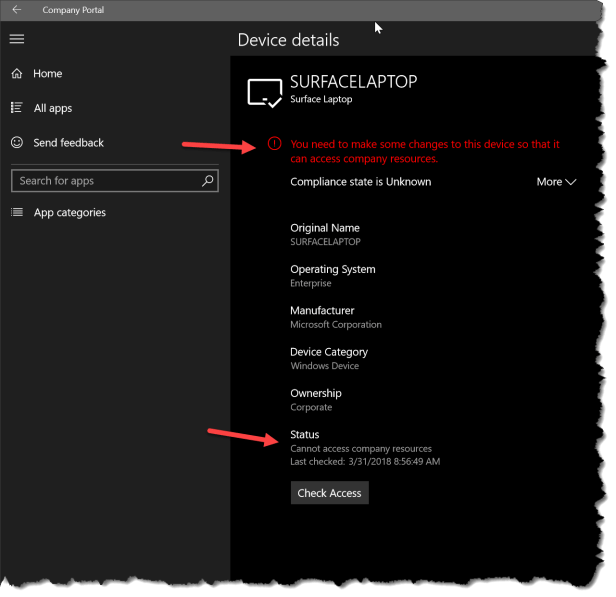Expand More compliance details
Screen dimensions: 616x597
coord(556,182)
